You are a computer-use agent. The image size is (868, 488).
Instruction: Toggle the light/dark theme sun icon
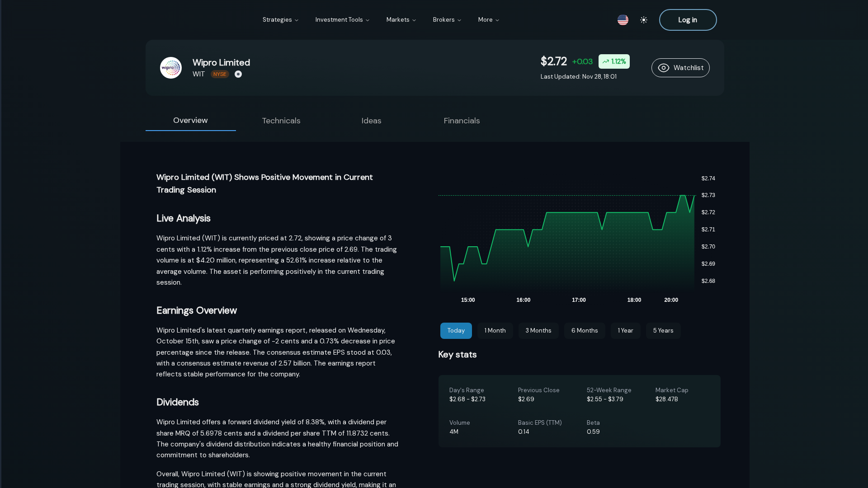[644, 20]
